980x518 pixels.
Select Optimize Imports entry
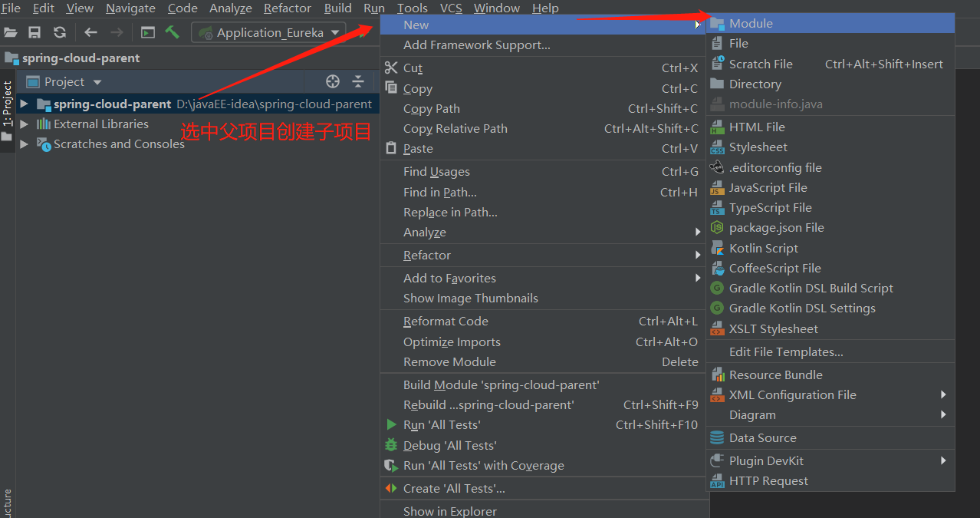(x=543, y=342)
